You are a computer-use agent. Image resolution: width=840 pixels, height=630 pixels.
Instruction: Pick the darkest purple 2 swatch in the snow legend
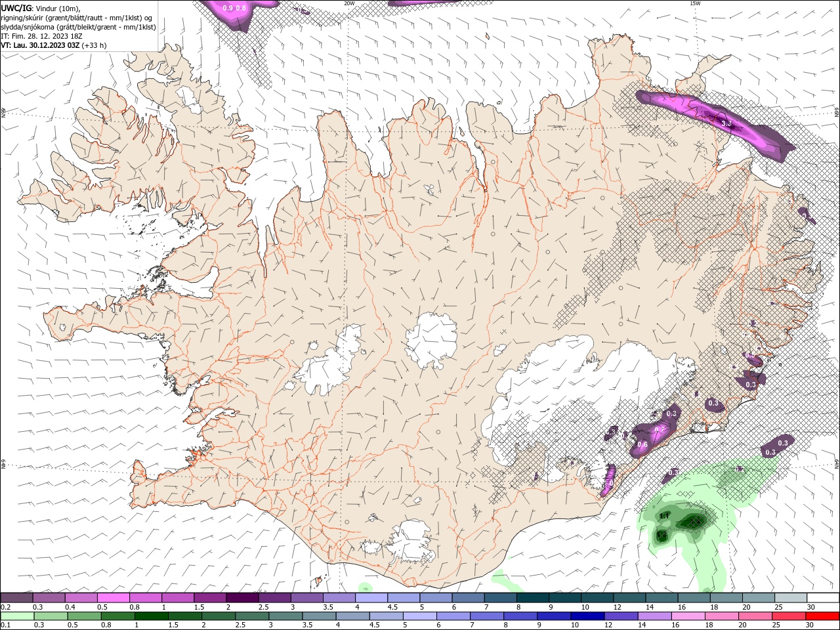[243, 598]
